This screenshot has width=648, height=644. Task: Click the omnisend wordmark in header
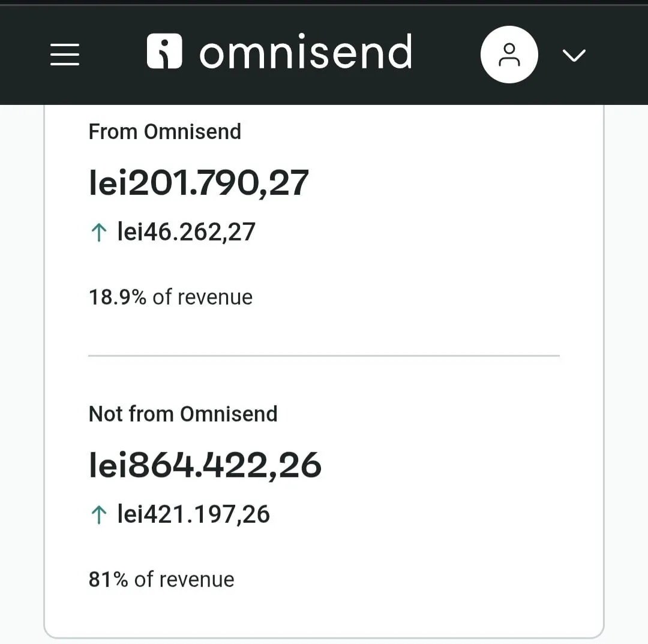306,52
